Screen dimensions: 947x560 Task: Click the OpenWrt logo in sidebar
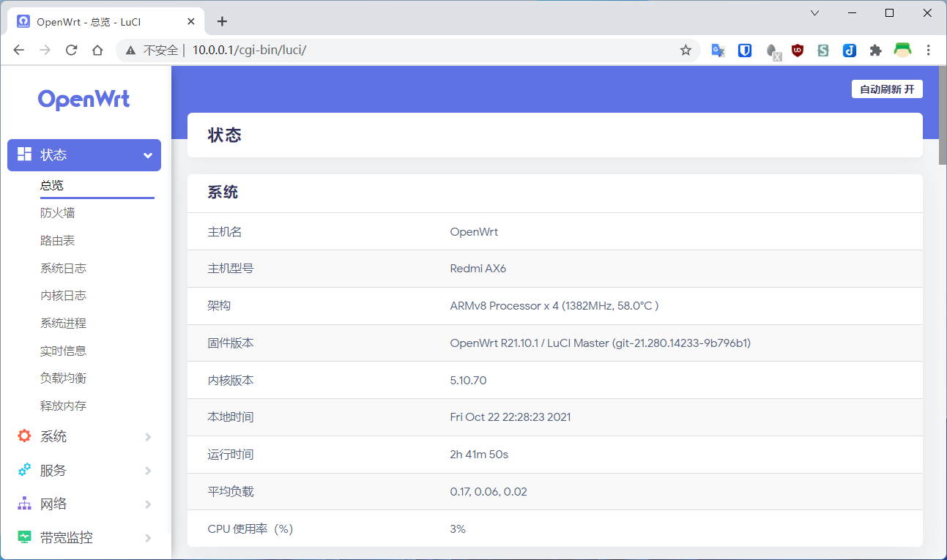(84, 100)
